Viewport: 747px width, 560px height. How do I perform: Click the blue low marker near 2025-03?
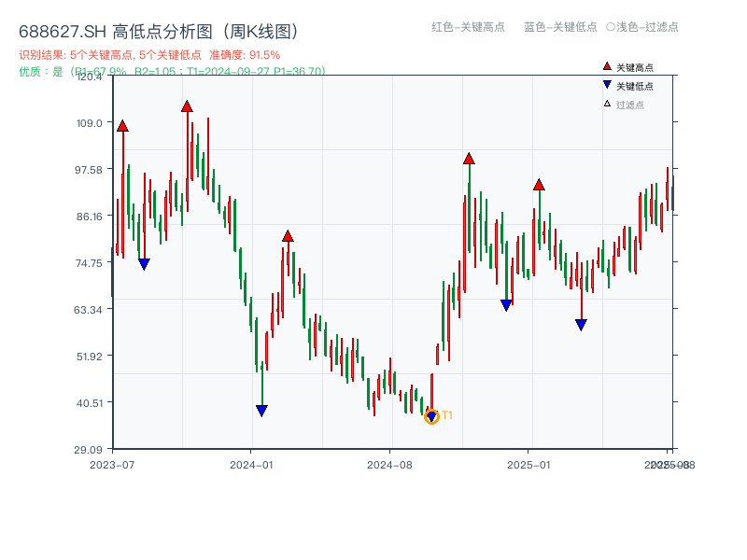click(x=581, y=324)
